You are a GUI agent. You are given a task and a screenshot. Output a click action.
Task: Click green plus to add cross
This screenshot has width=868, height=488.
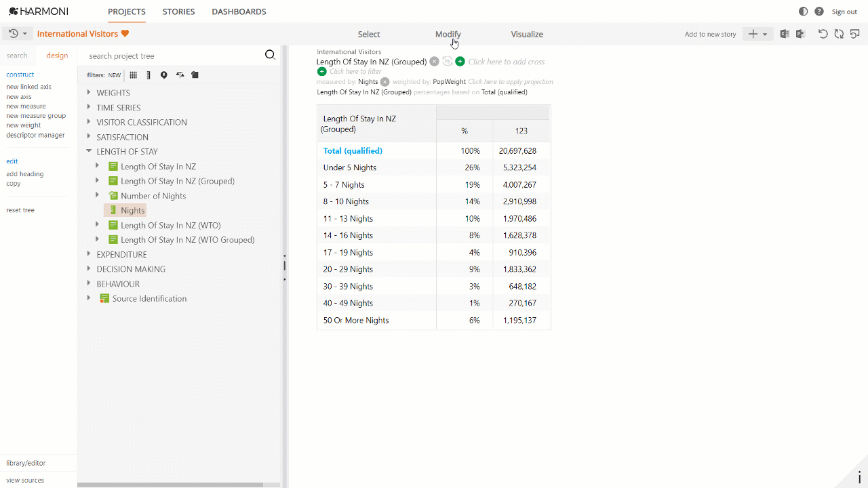click(460, 62)
